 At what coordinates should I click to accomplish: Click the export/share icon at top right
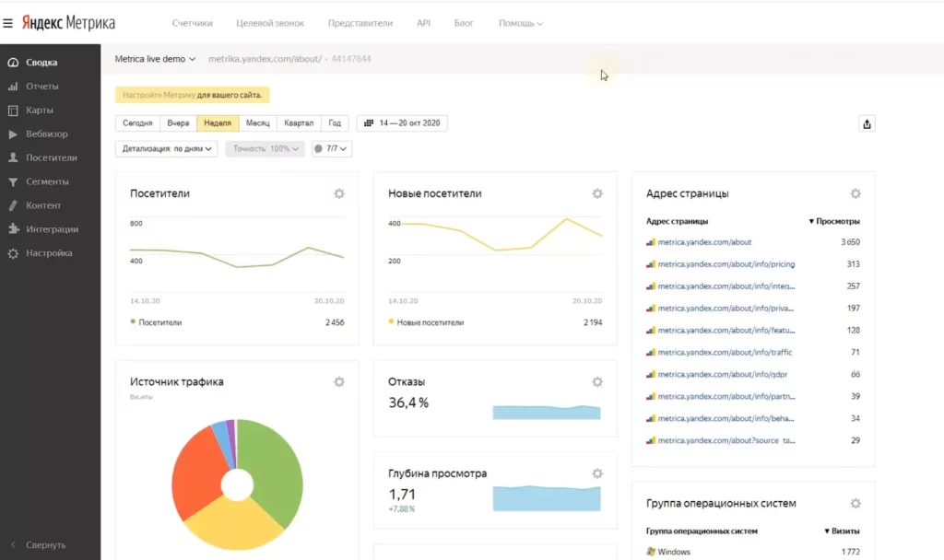pos(866,124)
